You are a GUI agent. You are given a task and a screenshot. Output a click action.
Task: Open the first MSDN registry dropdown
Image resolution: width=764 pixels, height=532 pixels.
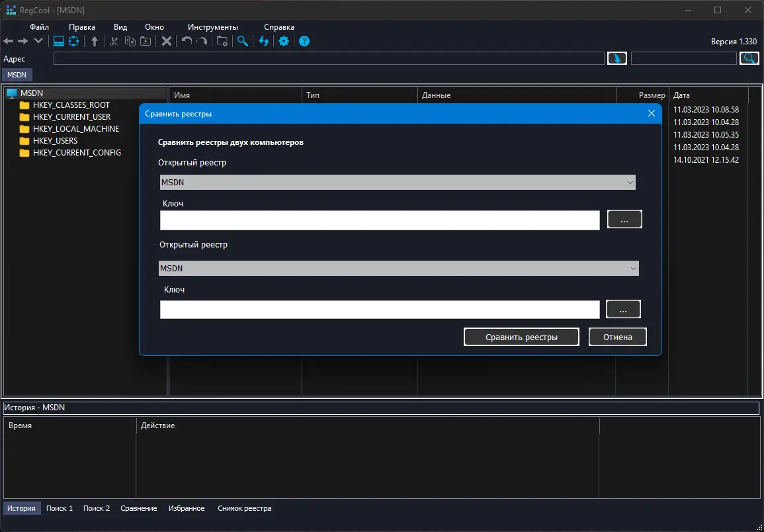[x=397, y=182]
